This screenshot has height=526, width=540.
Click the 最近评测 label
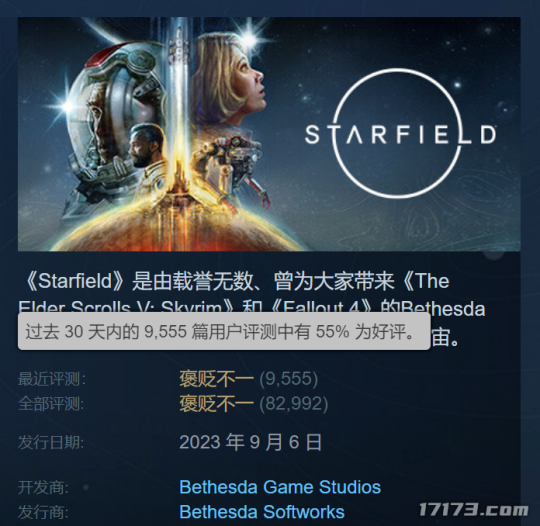[x=52, y=379]
